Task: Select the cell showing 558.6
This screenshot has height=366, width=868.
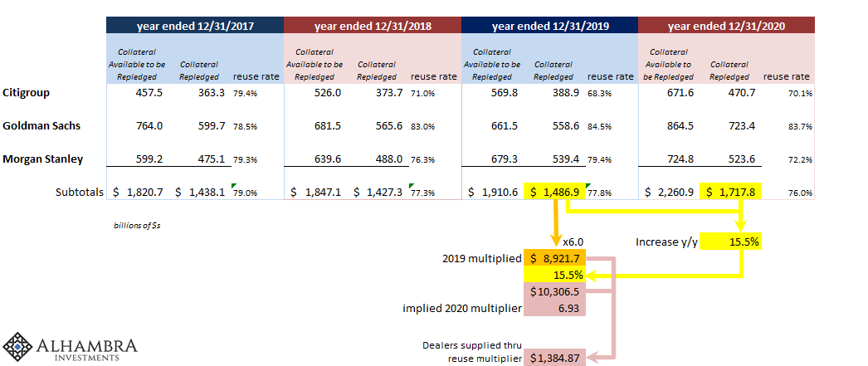Action: 566,126
